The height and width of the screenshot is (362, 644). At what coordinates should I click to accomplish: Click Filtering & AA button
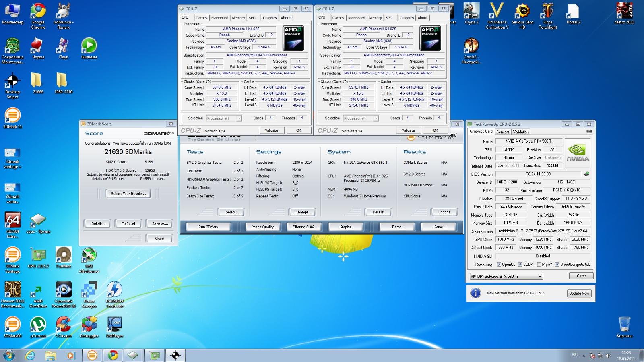(305, 227)
